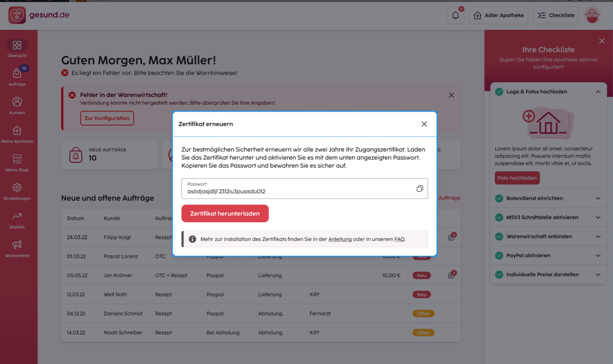Open Meine Apotheke in sidebar
613x364 pixels.
[x=17, y=134]
